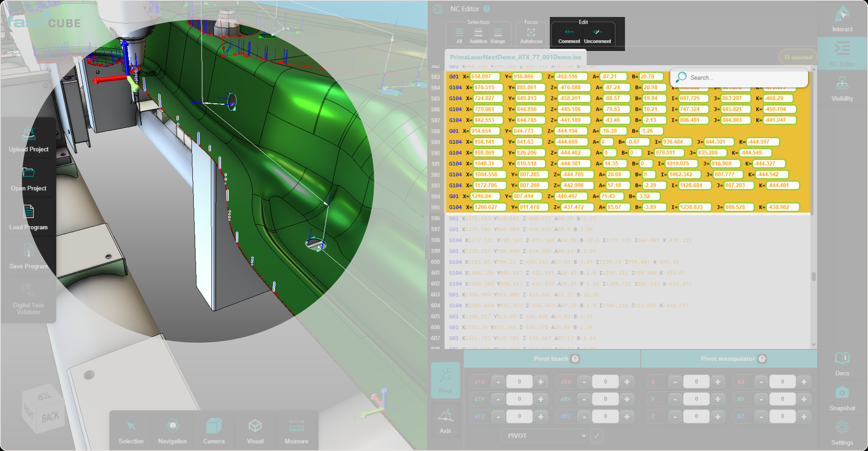This screenshot has height=451, width=868.
Task: Increase dTZ value
Action: tap(541, 417)
